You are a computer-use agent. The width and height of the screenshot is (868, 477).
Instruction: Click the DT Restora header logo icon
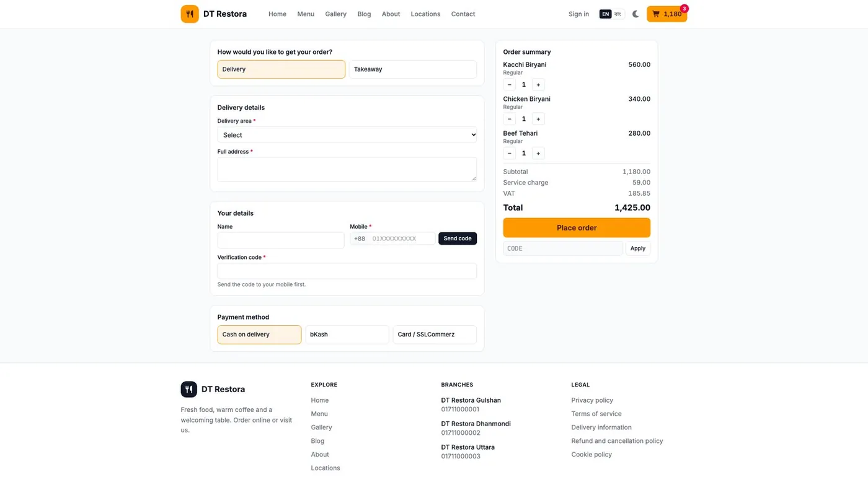(x=190, y=14)
